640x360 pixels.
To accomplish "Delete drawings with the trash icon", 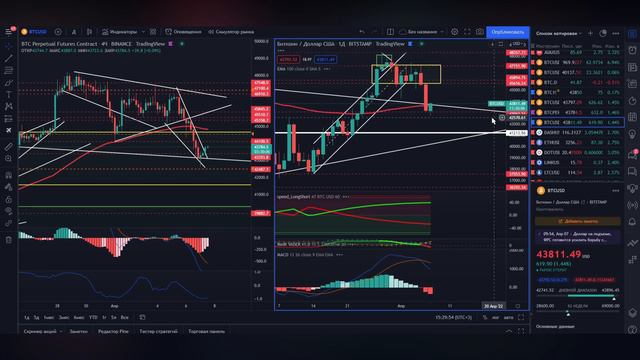I will 9,240.
